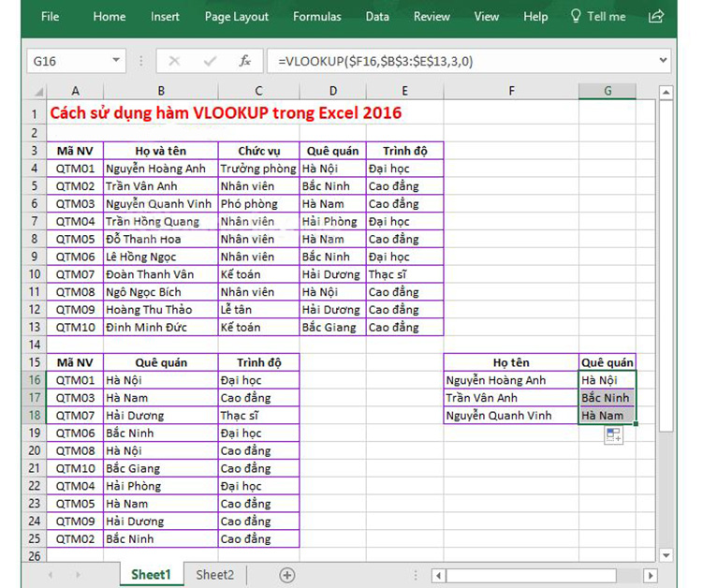This screenshot has width=702, height=588.
Task: Click cell 'Trần Hồng Quang'
Action: click(161, 222)
